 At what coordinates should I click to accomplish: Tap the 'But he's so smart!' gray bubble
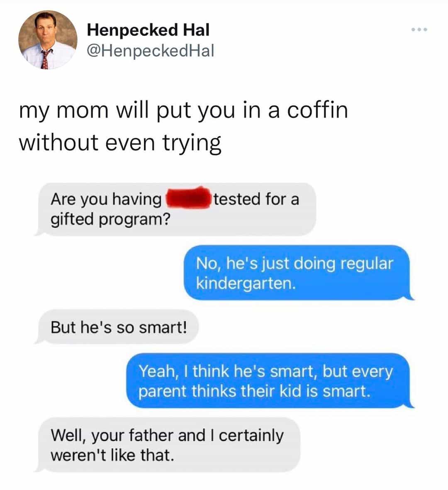click(118, 327)
